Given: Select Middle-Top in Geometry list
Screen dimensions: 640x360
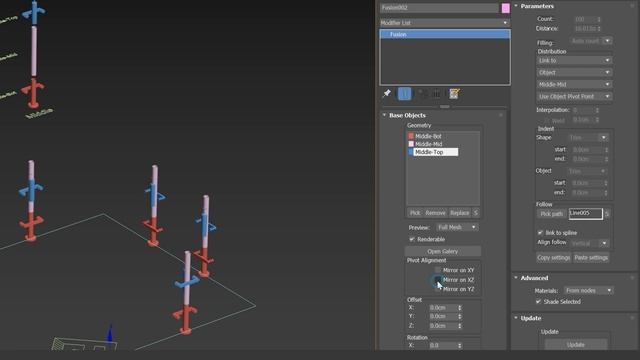Looking at the screenshot, I should point(436,152).
